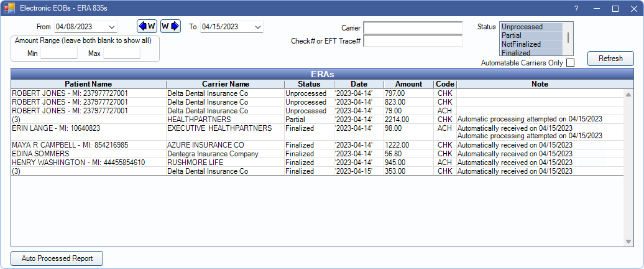Click the previous week arrow button
This screenshot has height=269, width=644.
point(147,26)
